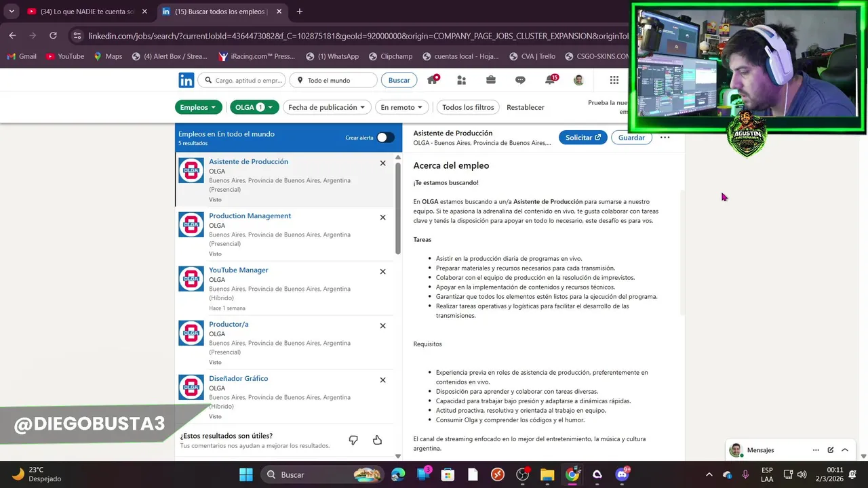Click Solicitar apply button
The width and height of the screenshot is (868, 488).
(x=583, y=138)
